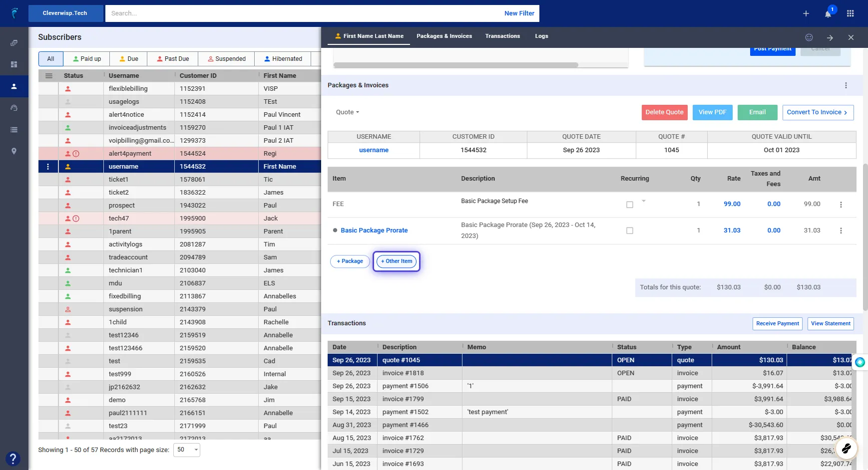
Task: Add a Package to quote
Action: [x=350, y=261]
